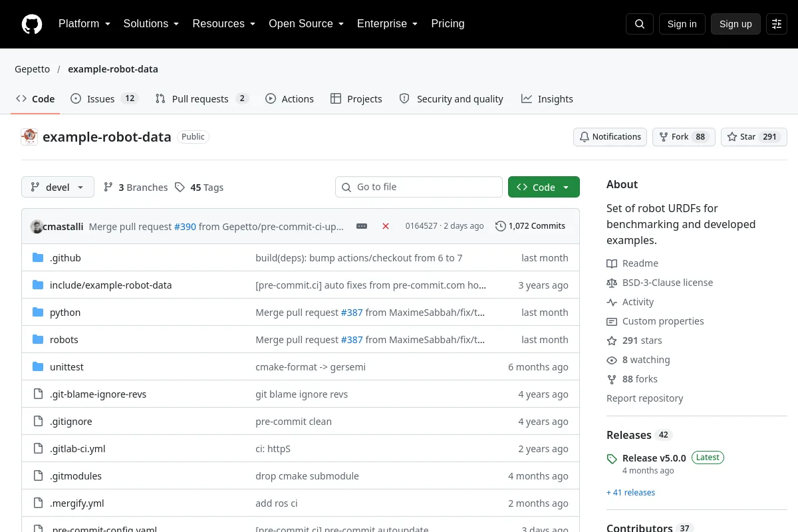Click the Readme book icon
The image size is (798, 532).
612,263
